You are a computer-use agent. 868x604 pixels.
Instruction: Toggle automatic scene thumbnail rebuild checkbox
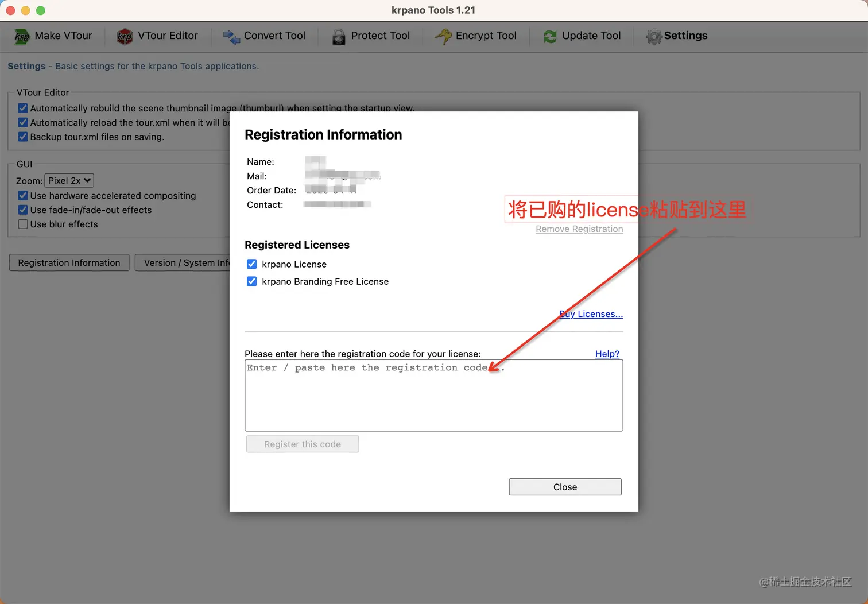pos(23,108)
